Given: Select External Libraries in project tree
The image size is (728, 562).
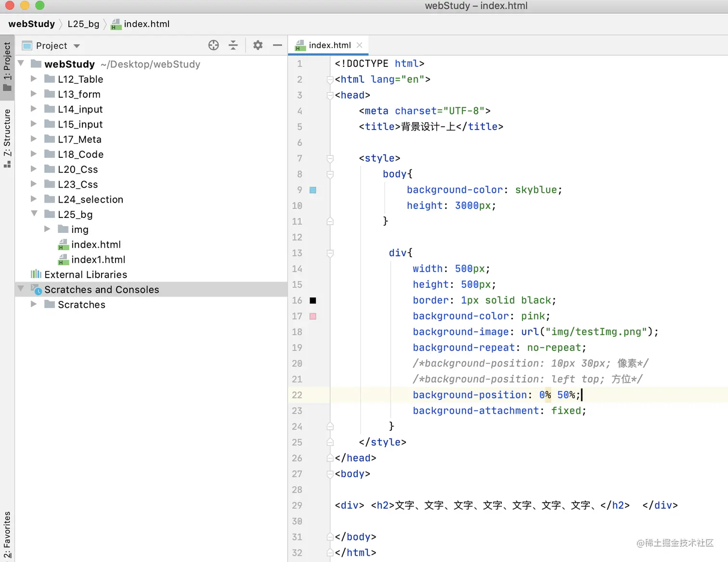Looking at the screenshot, I should tap(86, 275).
